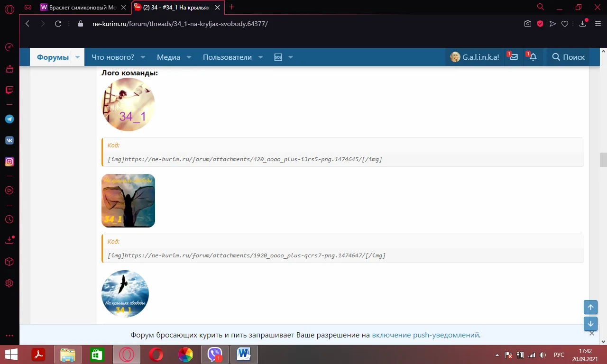
Task: Open browser settings gear in sidebar
Action: tap(9, 283)
